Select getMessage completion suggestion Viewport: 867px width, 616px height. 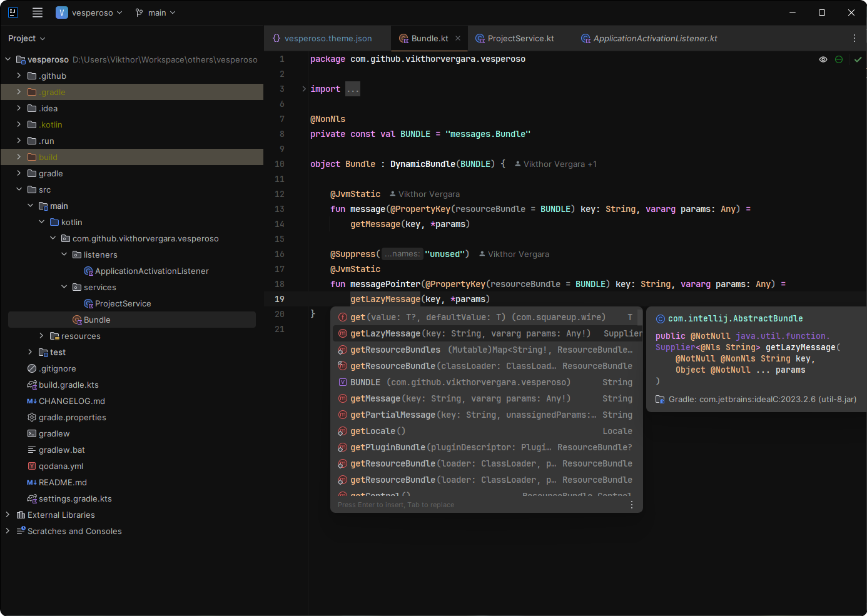coord(487,398)
